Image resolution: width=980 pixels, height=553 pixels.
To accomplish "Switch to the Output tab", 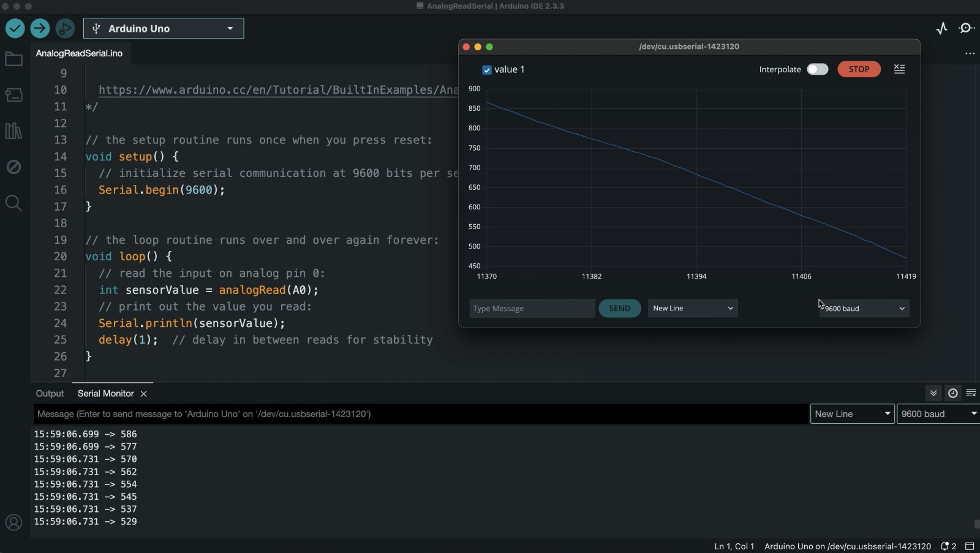I will click(50, 393).
